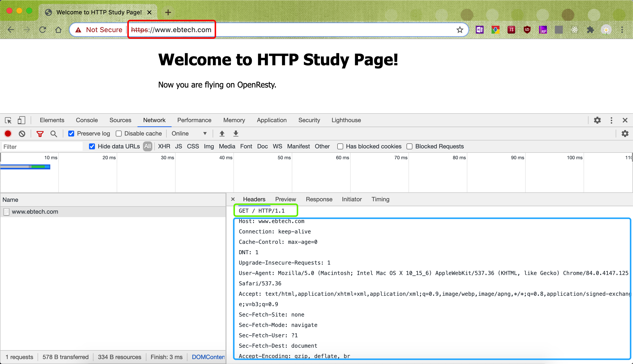This screenshot has width=633, height=364.
Task: Open the Online throttling dropdown
Action: pos(189,134)
